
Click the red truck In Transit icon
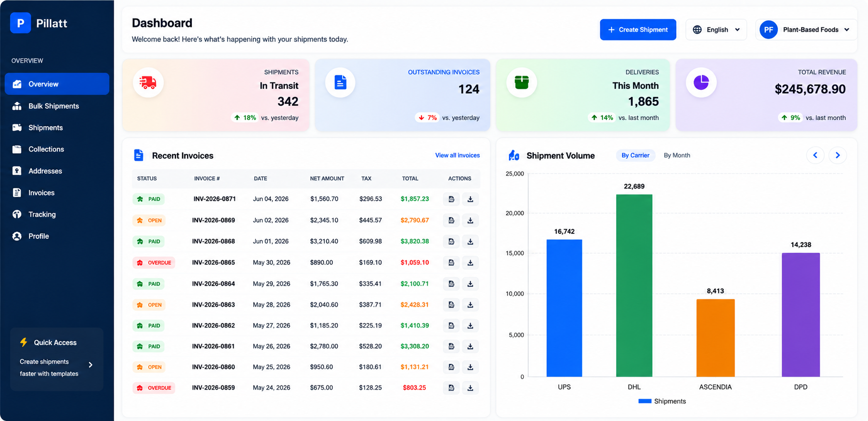[148, 82]
